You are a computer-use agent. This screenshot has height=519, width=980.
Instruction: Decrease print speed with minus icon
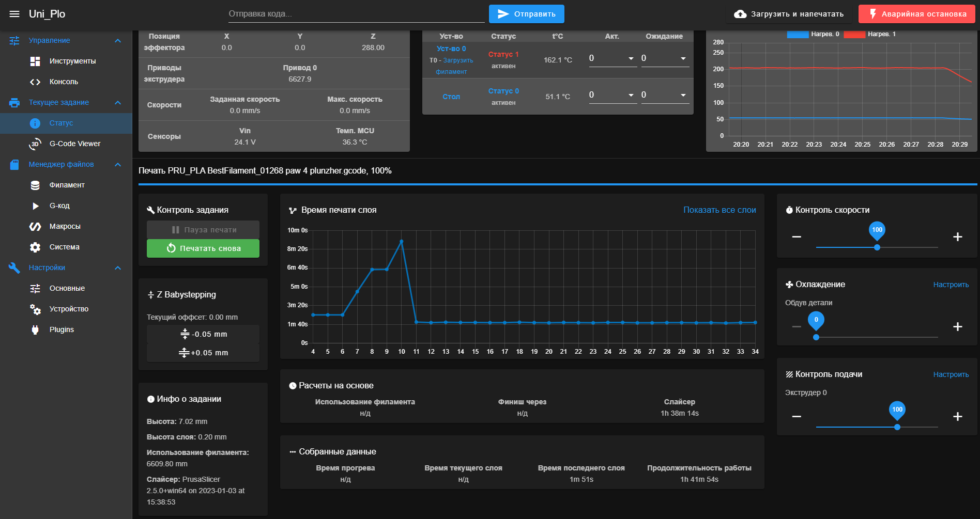[x=797, y=237]
